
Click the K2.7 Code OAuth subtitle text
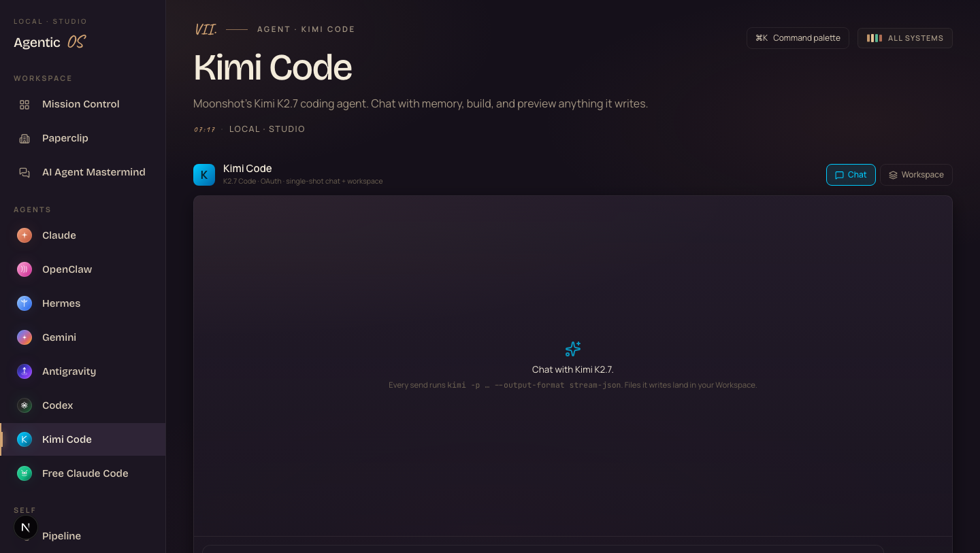[x=303, y=182]
